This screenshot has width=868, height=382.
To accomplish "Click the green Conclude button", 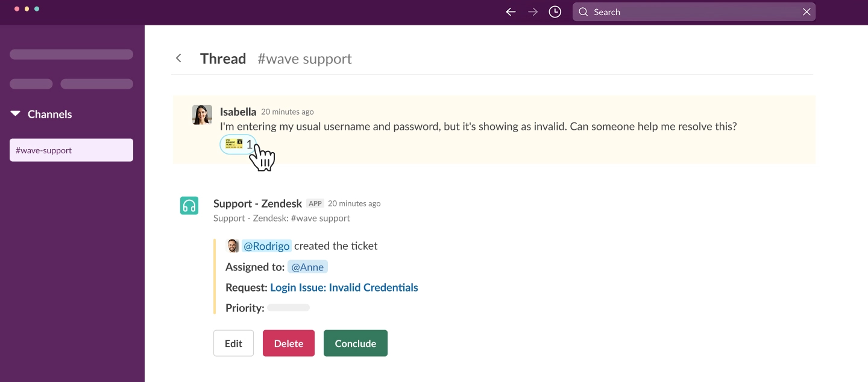I will pyautogui.click(x=355, y=343).
